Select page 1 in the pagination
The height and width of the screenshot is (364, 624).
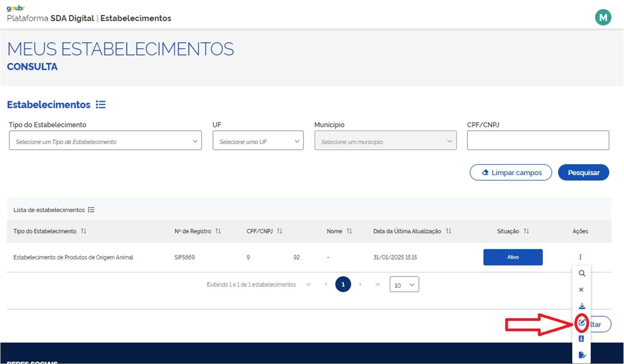pyautogui.click(x=343, y=285)
